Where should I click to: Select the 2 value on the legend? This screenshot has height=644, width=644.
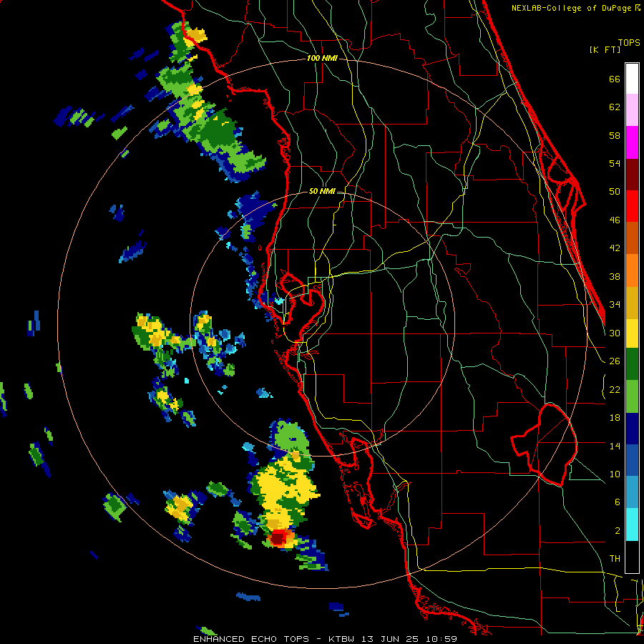(x=618, y=530)
